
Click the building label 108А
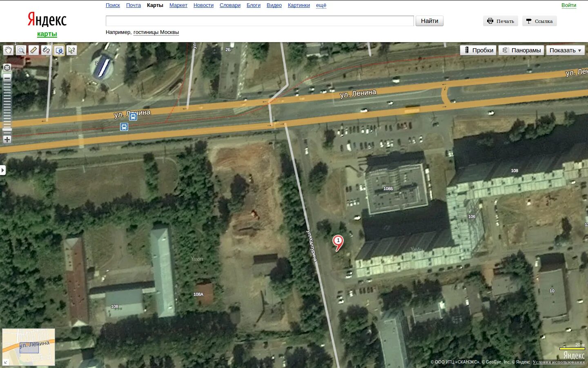(x=198, y=294)
